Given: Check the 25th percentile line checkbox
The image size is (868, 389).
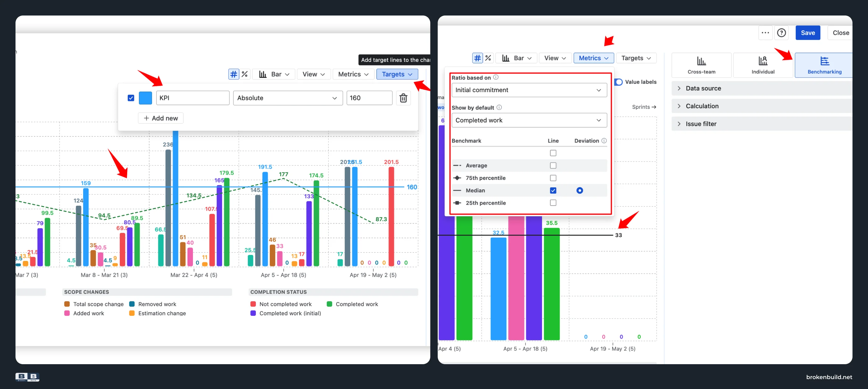Looking at the screenshot, I should click(x=553, y=203).
